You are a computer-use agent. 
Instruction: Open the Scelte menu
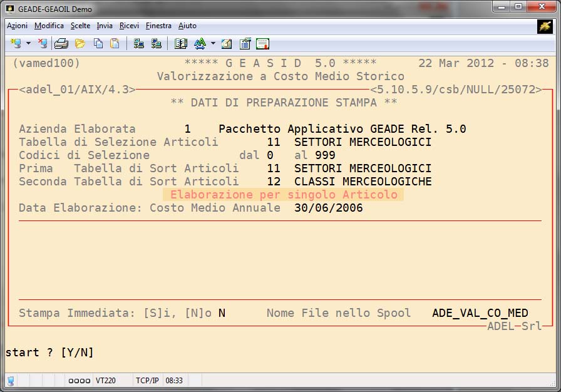click(x=80, y=26)
